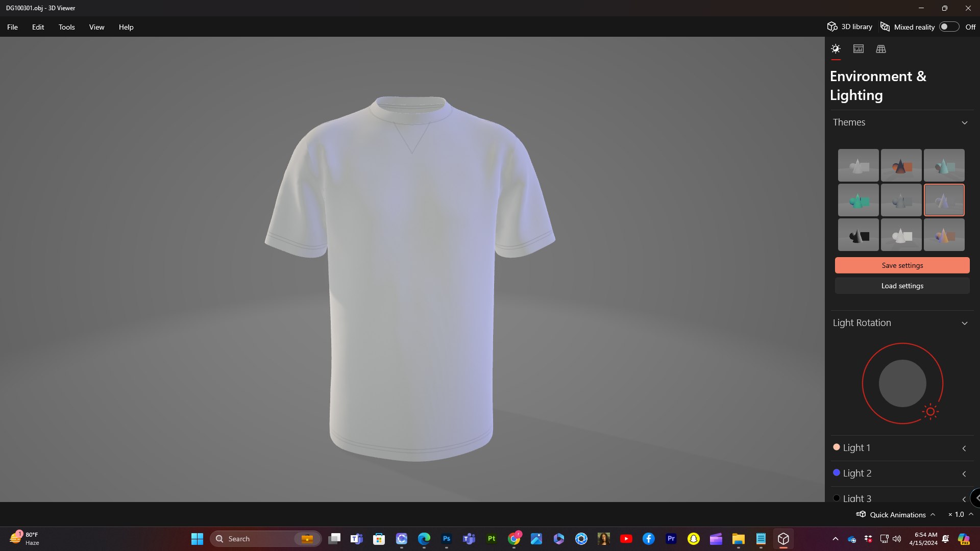Click the taskbar Search box
980x551 pixels.
(x=265, y=539)
